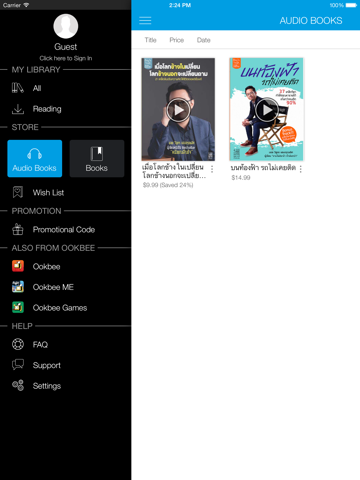The image size is (360, 480).
Task: Open options for the $14.99 audio book
Action: pyautogui.click(x=300, y=169)
